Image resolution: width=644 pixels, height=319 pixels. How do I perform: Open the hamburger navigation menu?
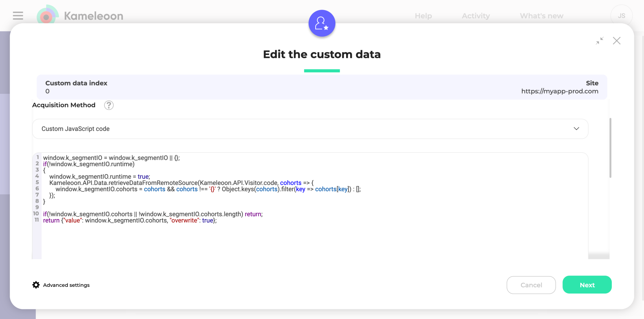(x=18, y=16)
